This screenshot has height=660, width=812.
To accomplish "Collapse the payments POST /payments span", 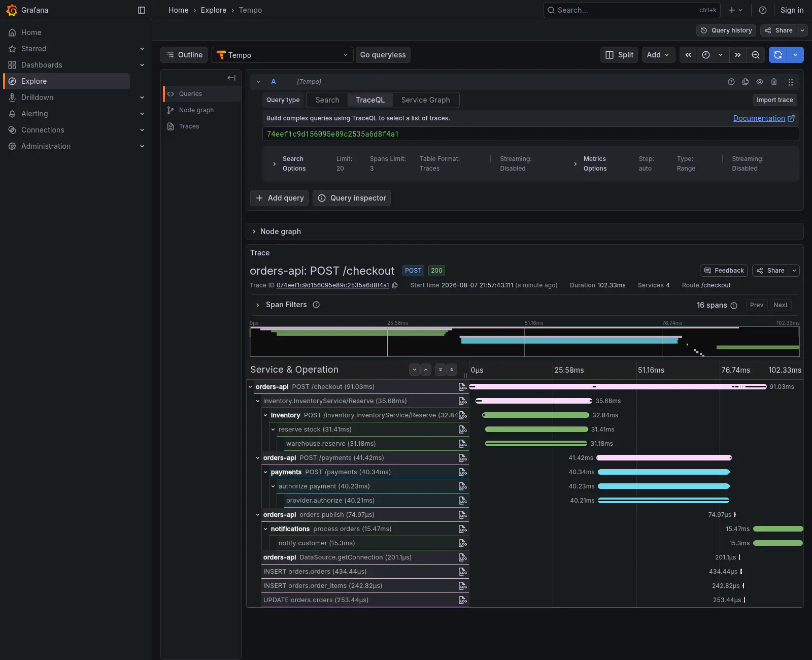I will coord(265,472).
